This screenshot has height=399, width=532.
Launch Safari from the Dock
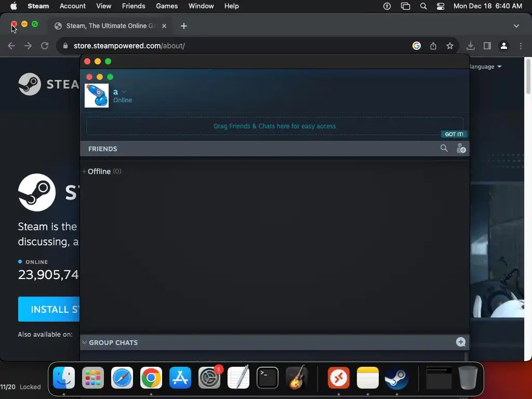tap(122, 378)
